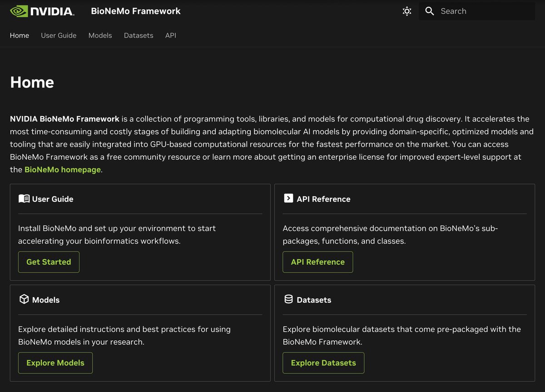The image size is (545, 392).
Task: Go to the Datasets navigation tab
Action: [139, 35]
